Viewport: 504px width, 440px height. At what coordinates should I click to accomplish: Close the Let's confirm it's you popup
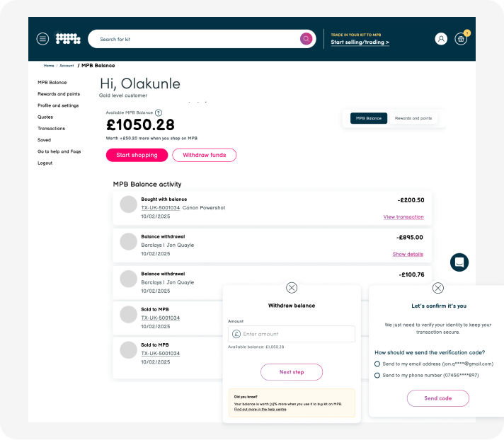pyautogui.click(x=437, y=288)
